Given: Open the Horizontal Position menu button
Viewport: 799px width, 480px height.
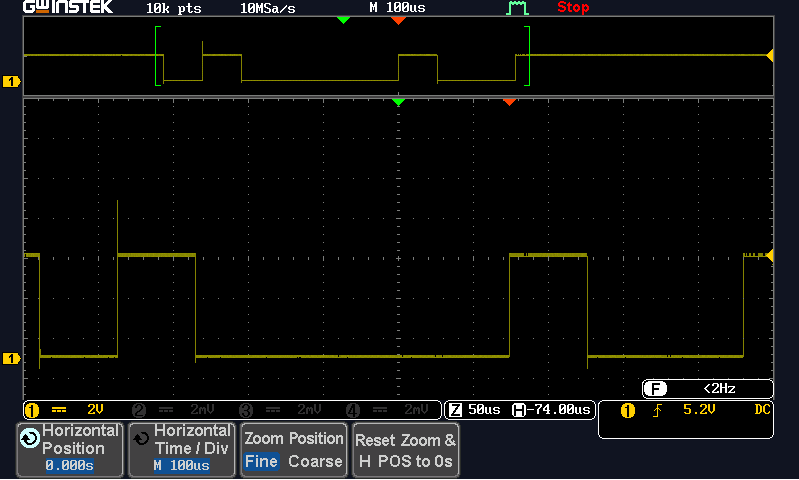Looking at the screenshot, I should 70,449.
